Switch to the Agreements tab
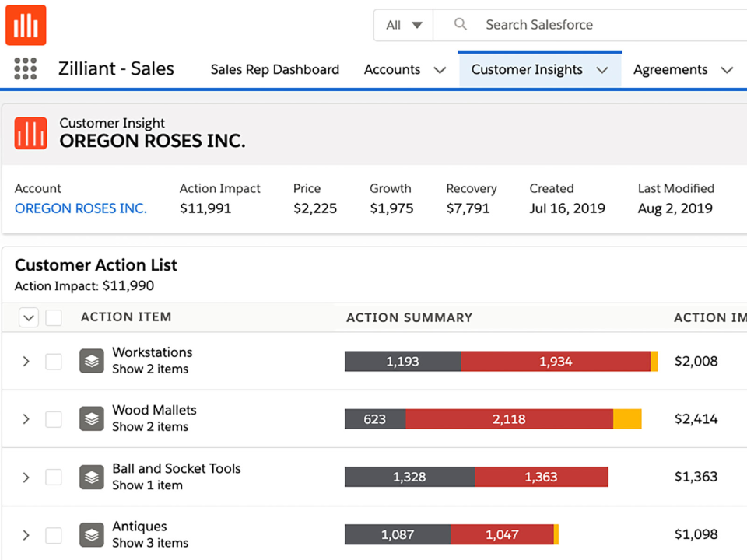This screenshot has width=747, height=560. 670,69
